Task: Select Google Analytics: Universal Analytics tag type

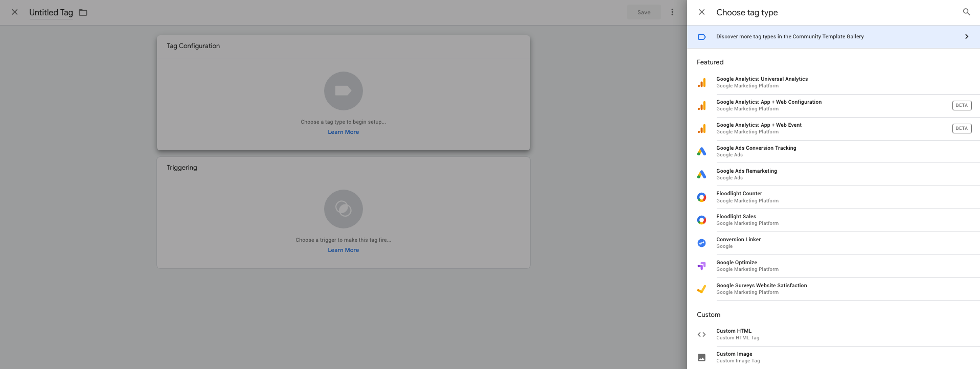Action: point(833,83)
